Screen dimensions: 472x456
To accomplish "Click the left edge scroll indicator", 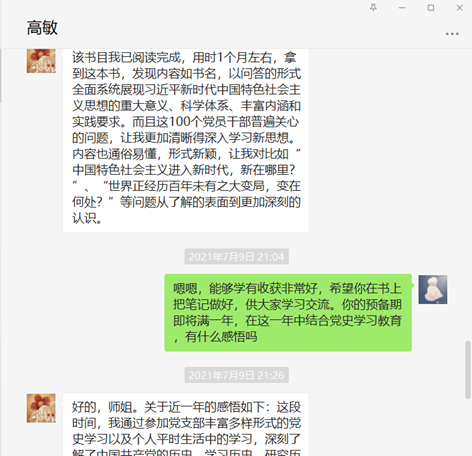I will coord(1,75).
